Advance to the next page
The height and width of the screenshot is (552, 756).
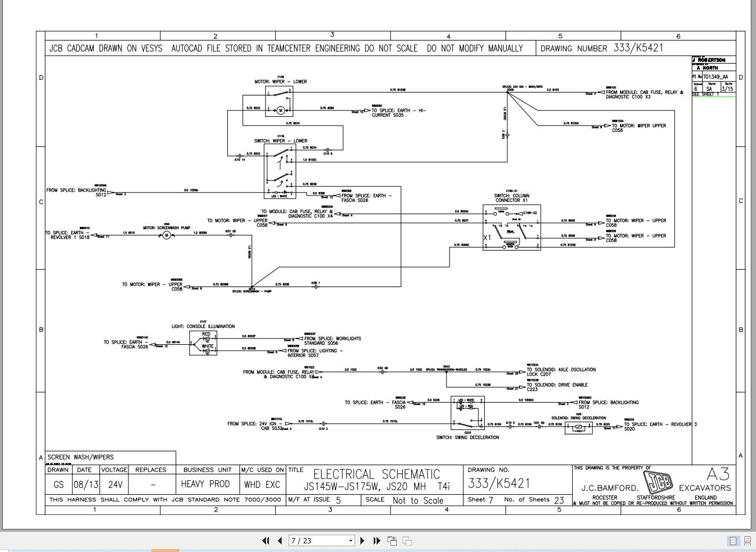pyautogui.click(x=362, y=540)
